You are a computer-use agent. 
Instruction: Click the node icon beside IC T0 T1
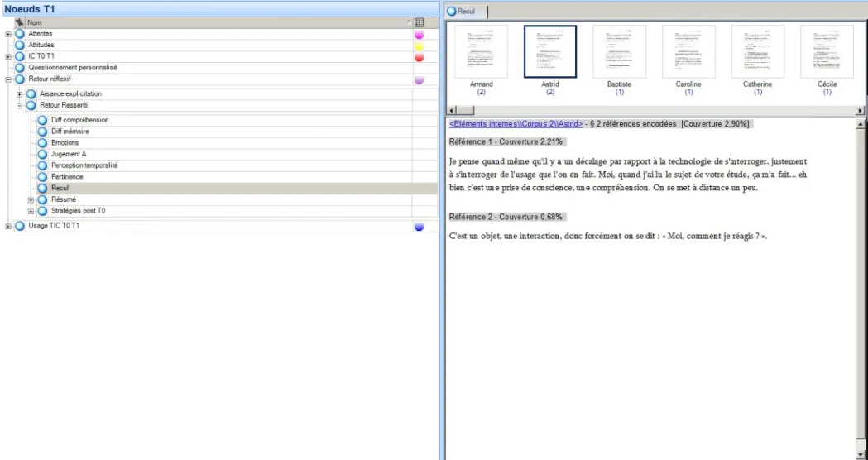click(x=20, y=56)
